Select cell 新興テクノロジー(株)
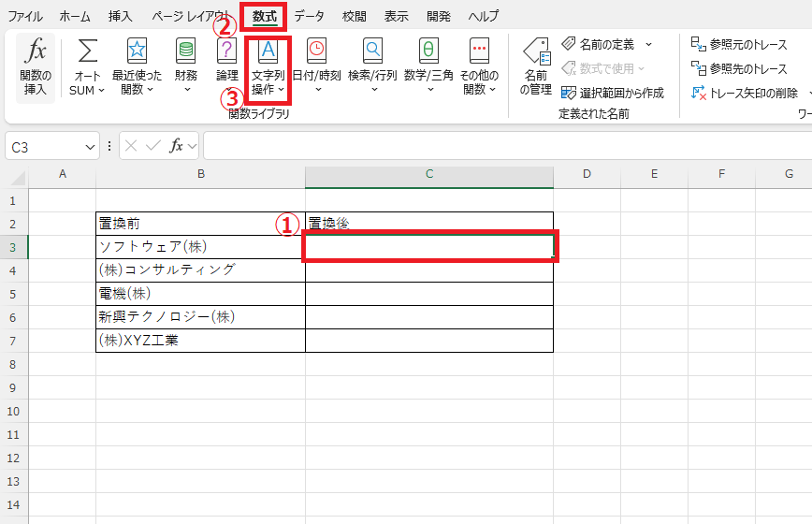 (x=201, y=317)
